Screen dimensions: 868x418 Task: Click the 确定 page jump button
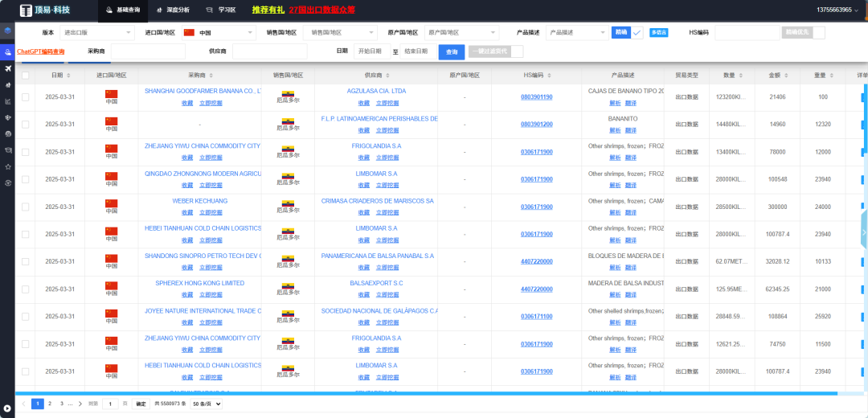[141, 404]
